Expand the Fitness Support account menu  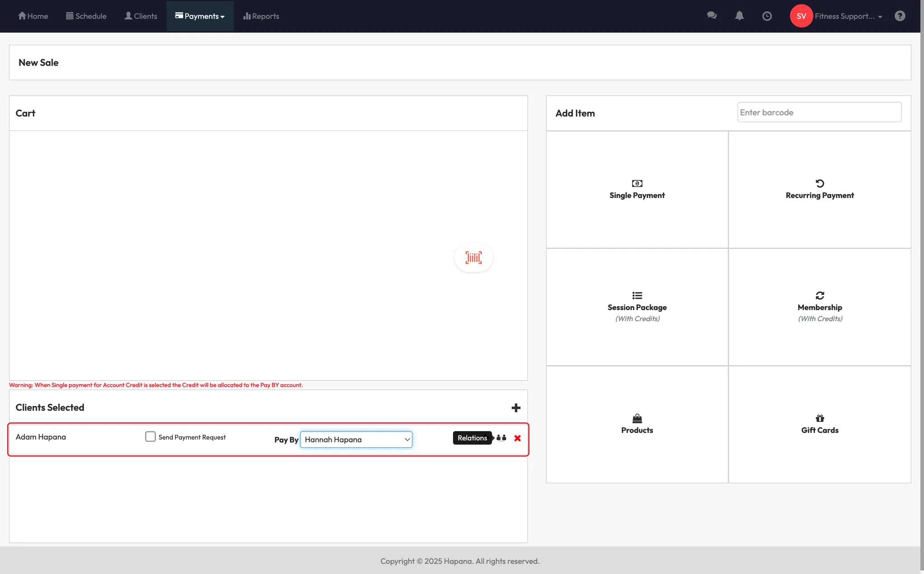(848, 16)
